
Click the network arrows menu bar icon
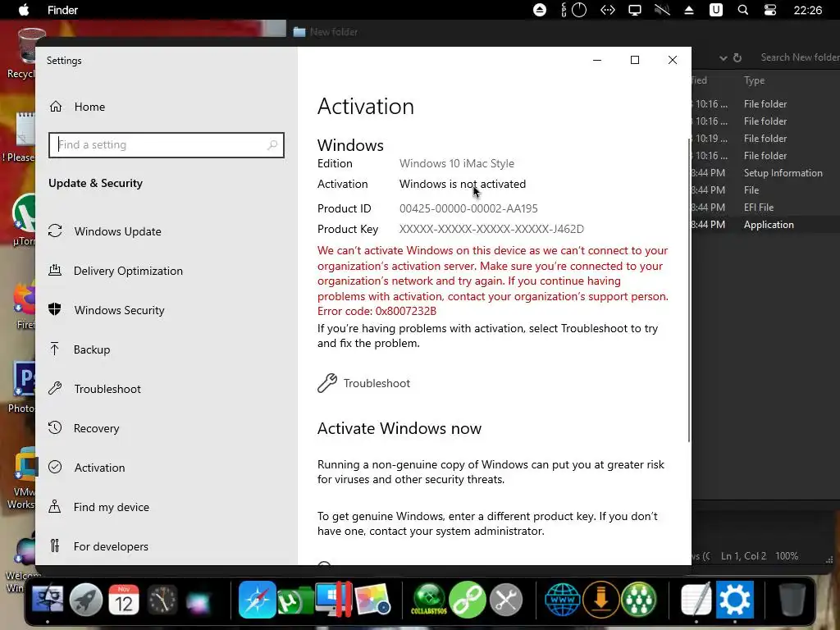(x=608, y=10)
